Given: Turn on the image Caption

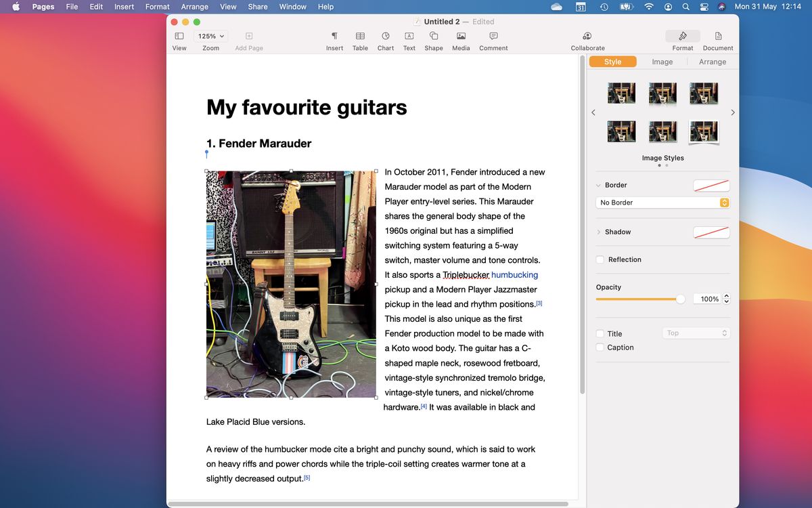Looking at the screenshot, I should tap(599, 347).
